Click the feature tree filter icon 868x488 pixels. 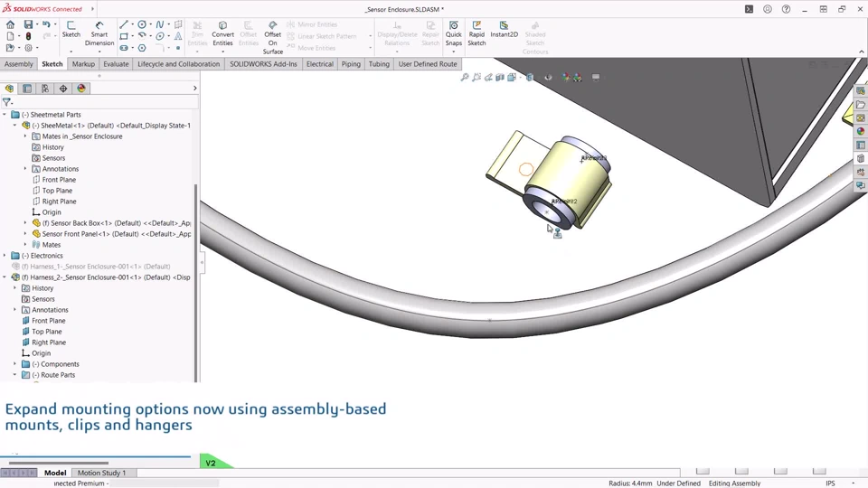pyautogui.click(x=6, y=102)
